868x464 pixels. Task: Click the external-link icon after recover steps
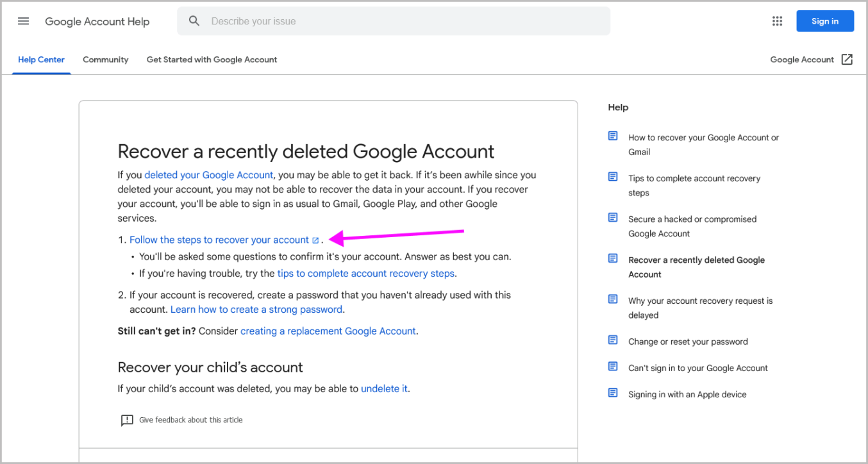(x=315, y=240)
